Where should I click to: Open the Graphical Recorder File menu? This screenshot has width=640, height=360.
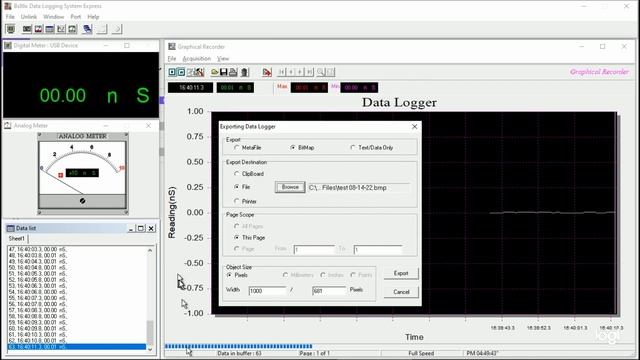(172, 59)
